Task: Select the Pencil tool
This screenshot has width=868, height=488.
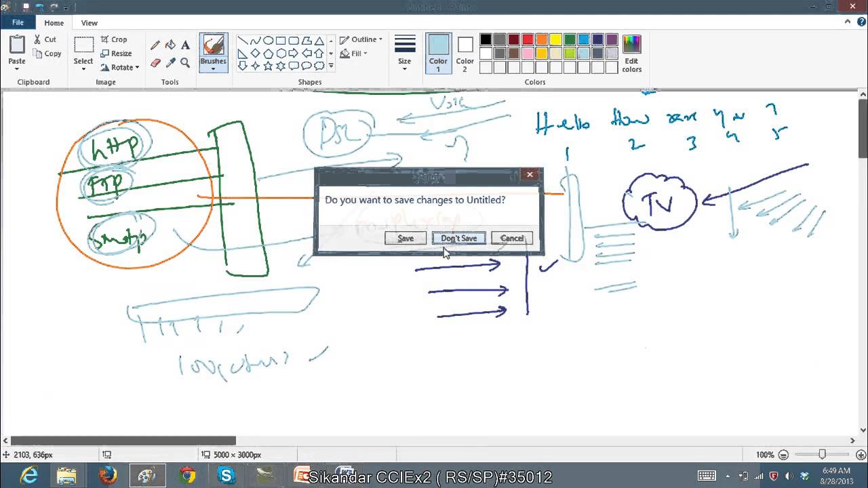Action: 155,45
